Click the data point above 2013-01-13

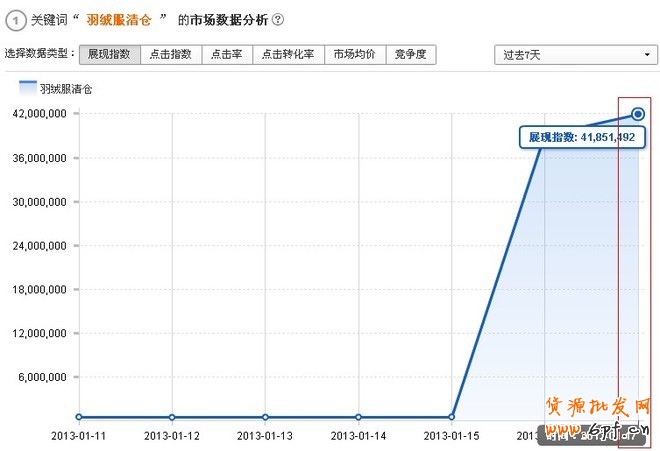pyautogui.click(x=265, y=417)
